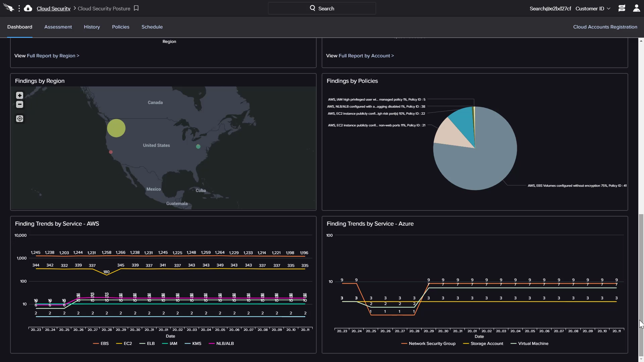
Task: Toggle the IAM legend series
Action: [169, 344]
